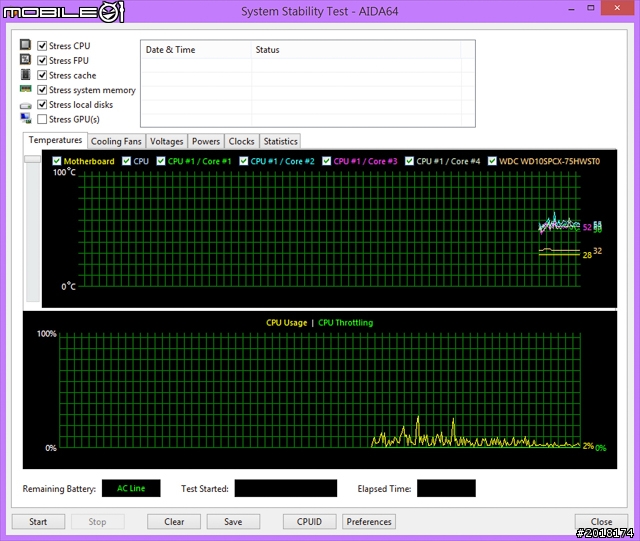Click the Elapsed Time field

446,488
